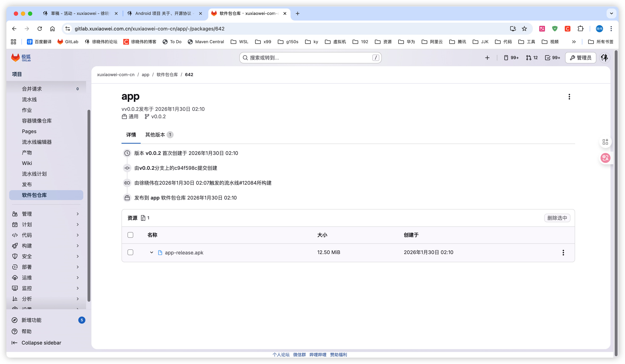
Task: Focus the 搜索或转到 search field
Action: (310, 58)
